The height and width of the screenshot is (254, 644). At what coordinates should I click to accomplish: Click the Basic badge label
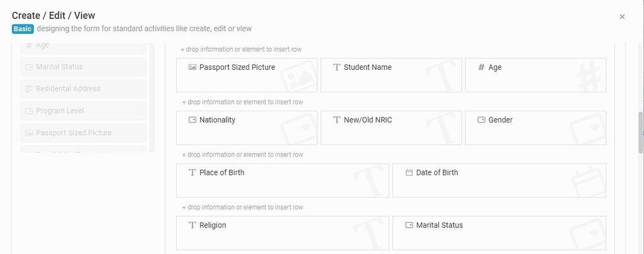click(23, 29)
